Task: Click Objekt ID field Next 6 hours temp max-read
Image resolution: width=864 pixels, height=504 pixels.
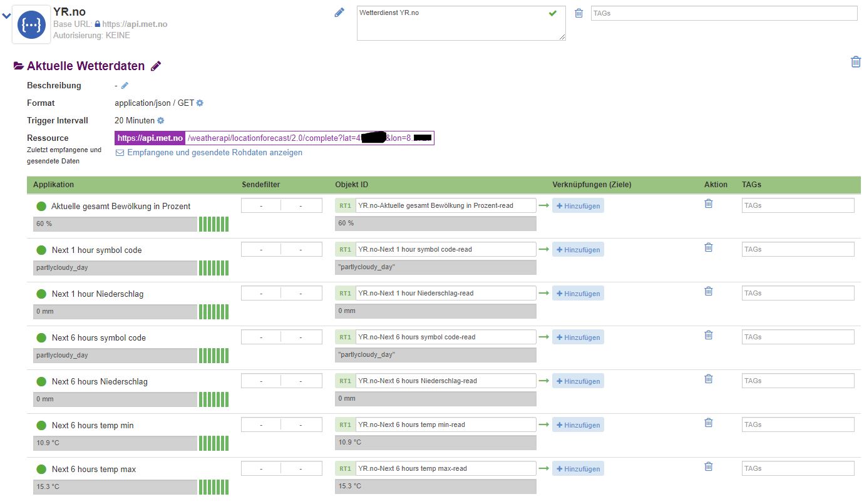Action: tap(446, 468)
